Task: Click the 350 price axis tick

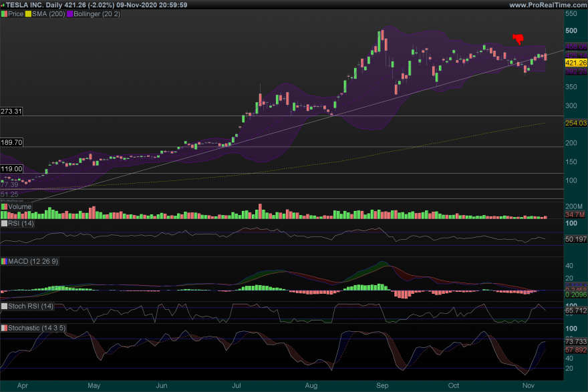Action: tap(571, 87)
